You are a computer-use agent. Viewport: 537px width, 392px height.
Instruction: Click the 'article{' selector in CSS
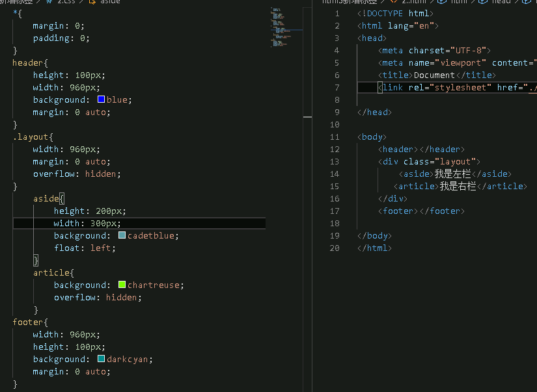53,272
